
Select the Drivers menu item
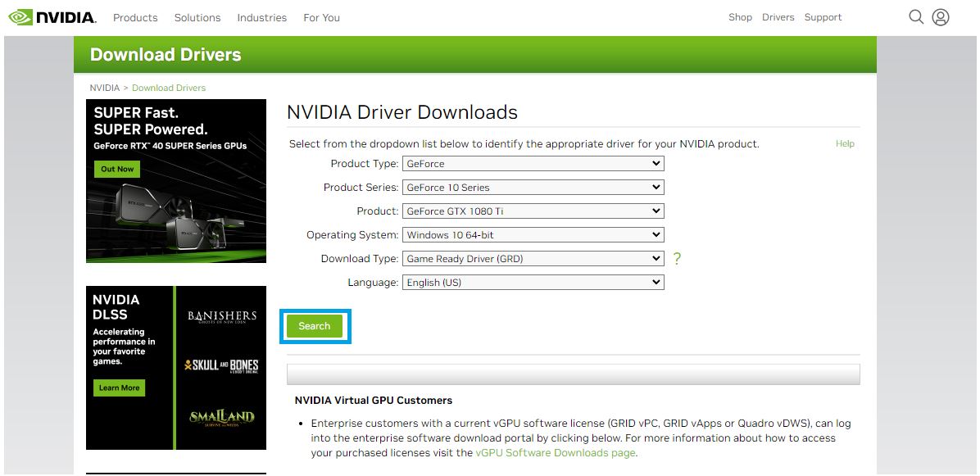tap(778, 17)
